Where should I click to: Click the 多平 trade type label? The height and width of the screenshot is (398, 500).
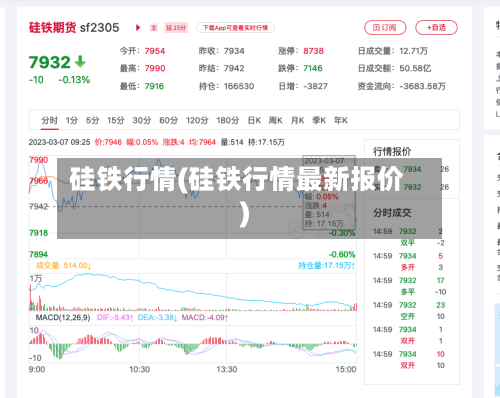pos(408,292)
